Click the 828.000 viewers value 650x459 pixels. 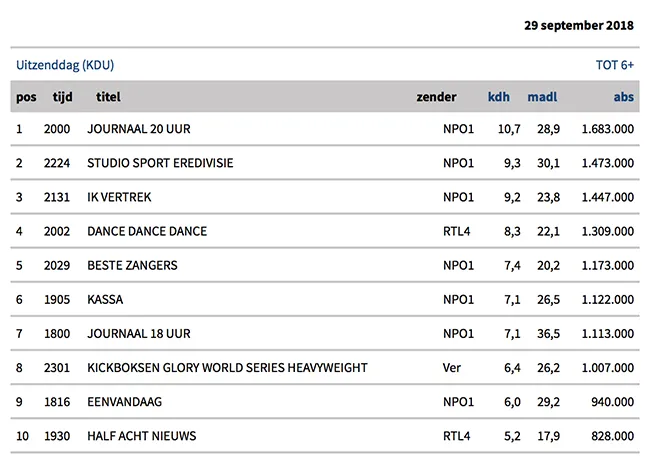click(x=613, y=436)
